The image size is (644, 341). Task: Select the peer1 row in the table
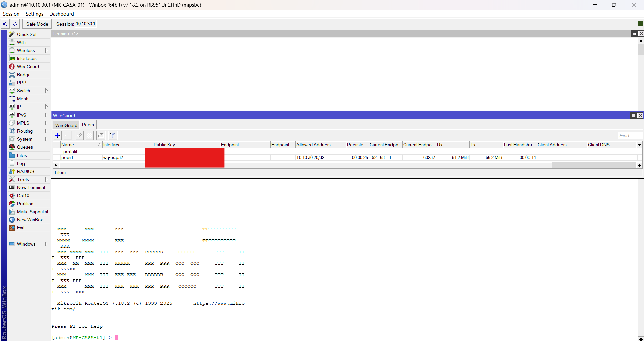pyautogui.click(x=348, y=157)
